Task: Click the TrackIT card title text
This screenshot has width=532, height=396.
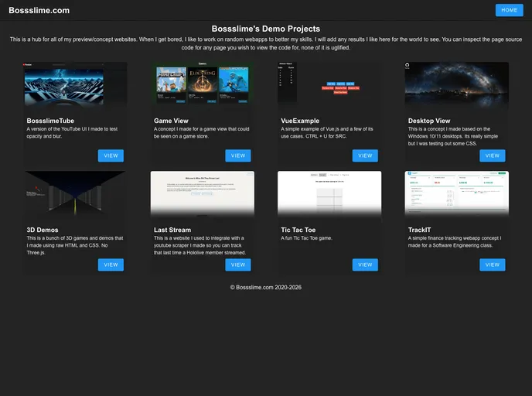Action: tap(421, 230)
